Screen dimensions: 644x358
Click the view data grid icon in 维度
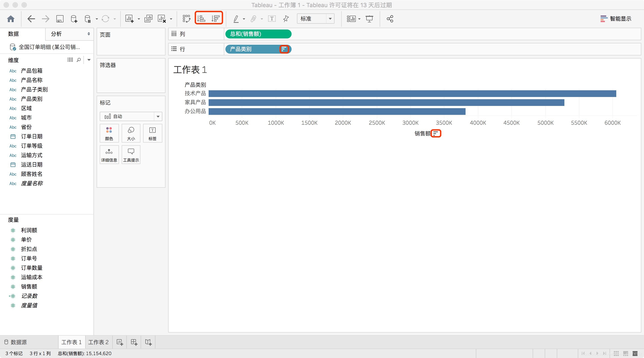pos(70,60)
